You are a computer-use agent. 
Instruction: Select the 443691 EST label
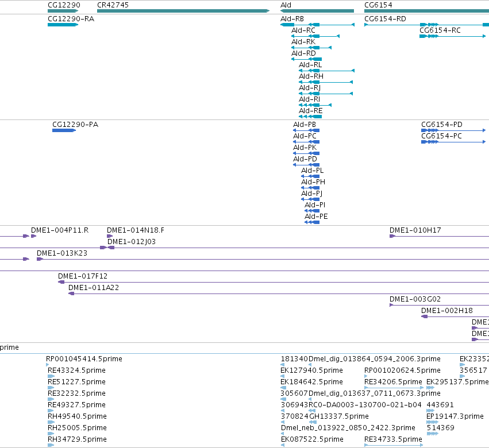(440, 405)
